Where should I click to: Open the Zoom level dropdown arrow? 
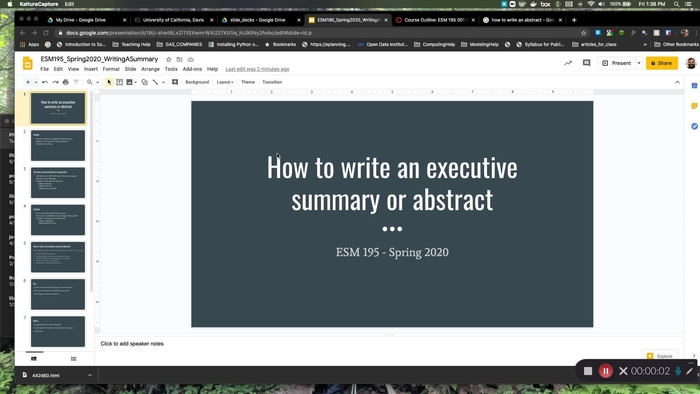(x=97, y=82)
